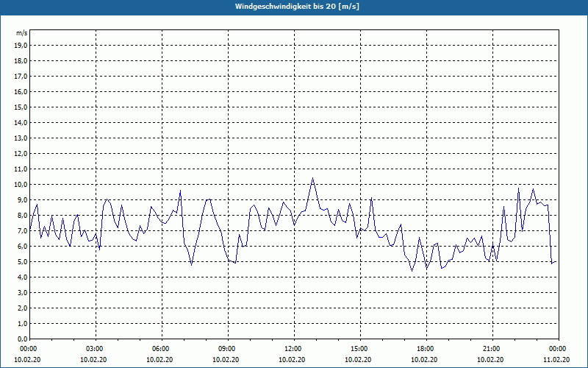This screenshot has height=368, width=588.
Task: Select the 15:00 time label
Action: tap(360, 349)
